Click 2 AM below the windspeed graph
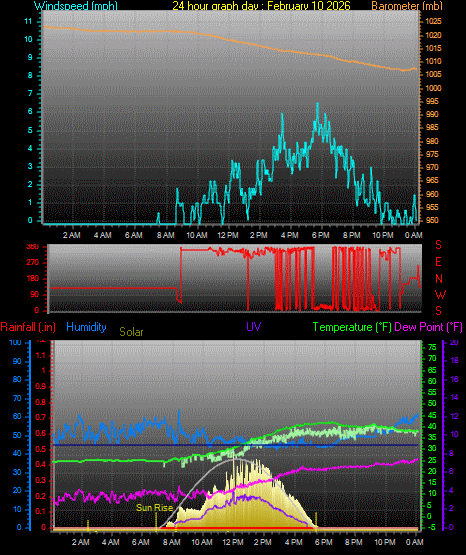 coord(71,235)
